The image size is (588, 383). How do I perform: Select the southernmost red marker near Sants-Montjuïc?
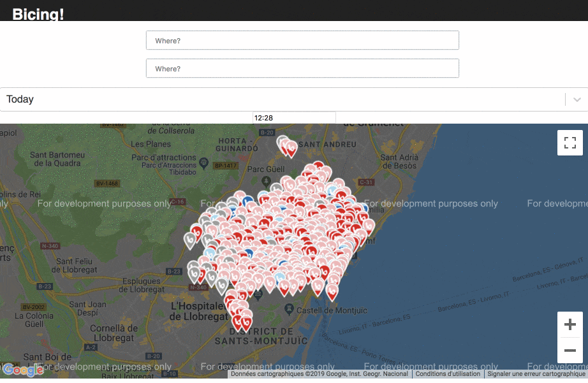(246, 323)
